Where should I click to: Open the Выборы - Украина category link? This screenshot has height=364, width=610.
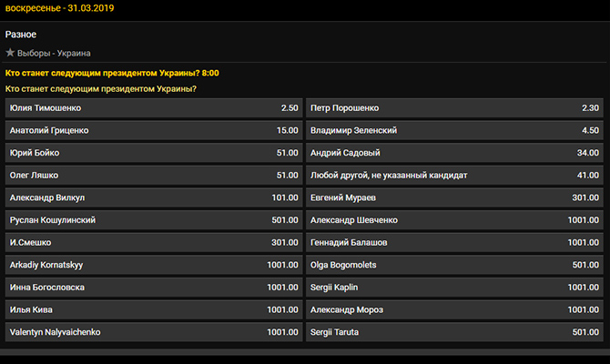click(x=54, y=53)
